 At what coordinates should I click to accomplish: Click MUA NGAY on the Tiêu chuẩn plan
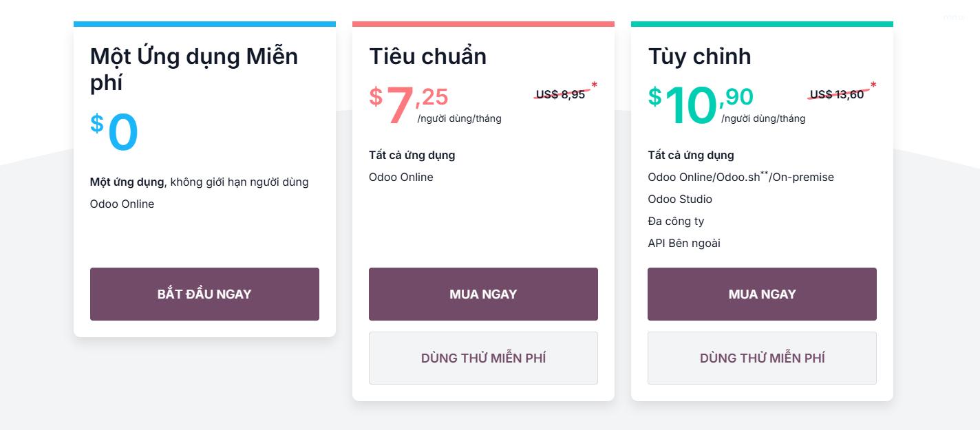[483, 294]
